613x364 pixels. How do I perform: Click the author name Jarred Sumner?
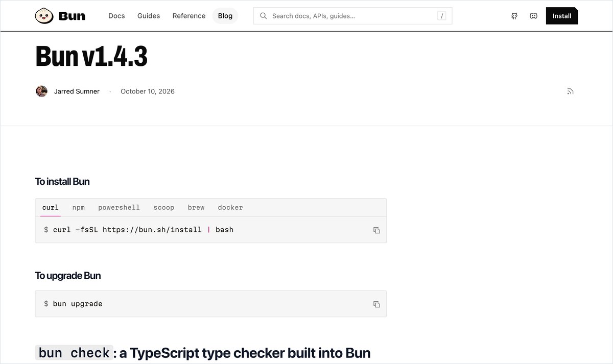click(77, 91)
